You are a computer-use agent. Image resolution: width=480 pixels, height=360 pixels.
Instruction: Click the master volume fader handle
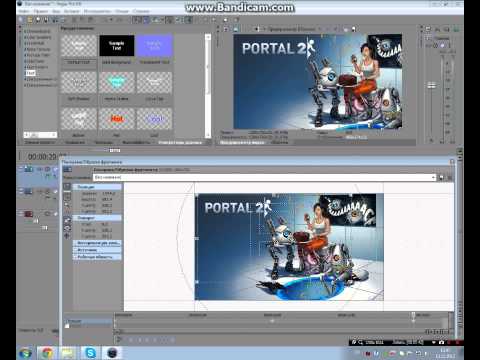point(432,86)
